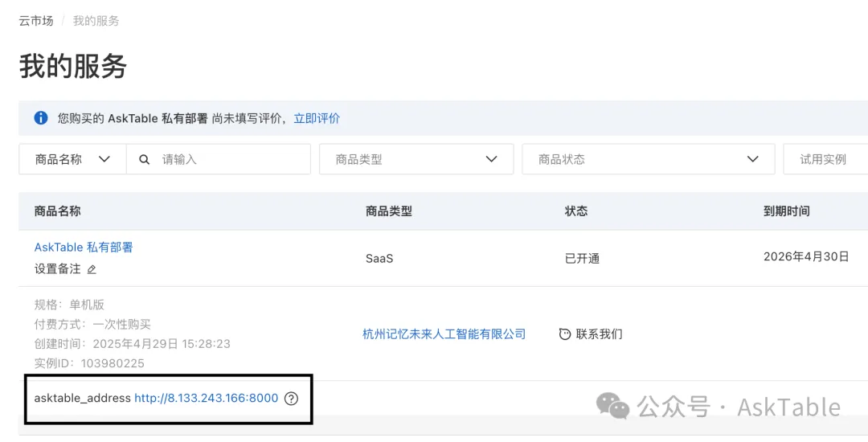Click the blue info icon in the notice banner
The width and height of the screenshot is (868, 442).
41,118
